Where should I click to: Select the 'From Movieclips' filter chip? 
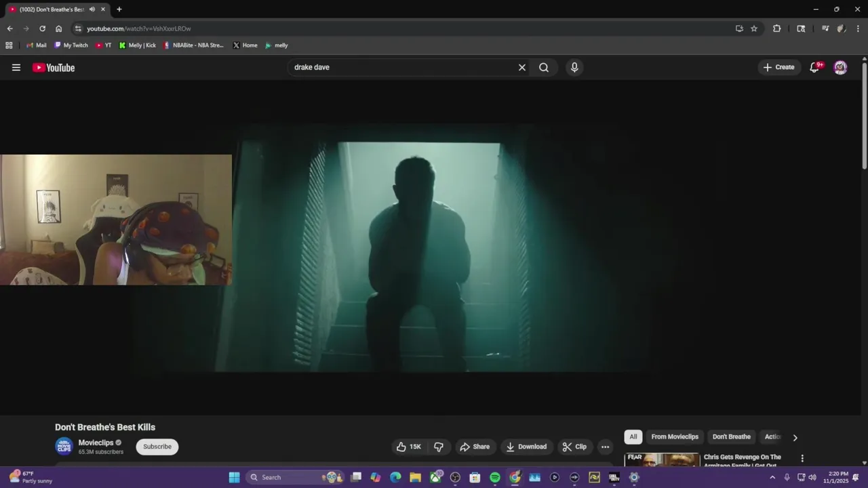pyautogui.click(x=675, y=437)
